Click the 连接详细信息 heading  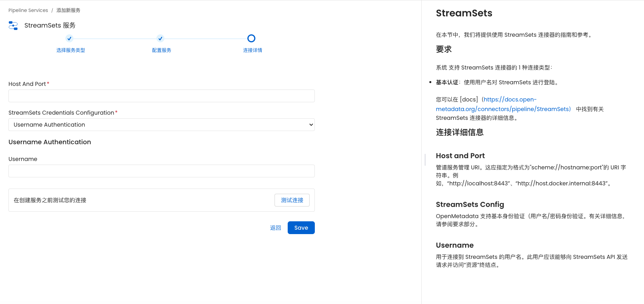(460, 132)
